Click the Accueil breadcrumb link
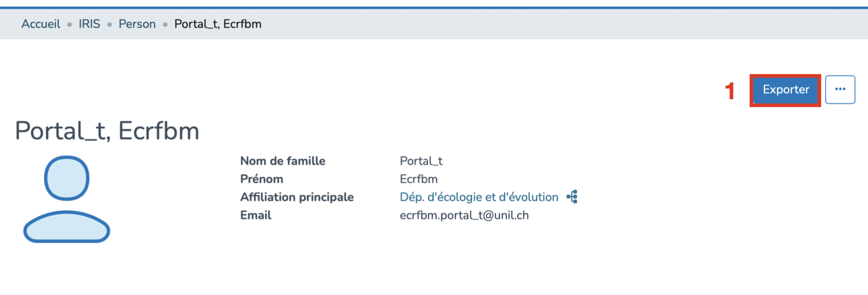Image resolution: width=868 pixels, height=295 pixels. click(x=40, y=24)
